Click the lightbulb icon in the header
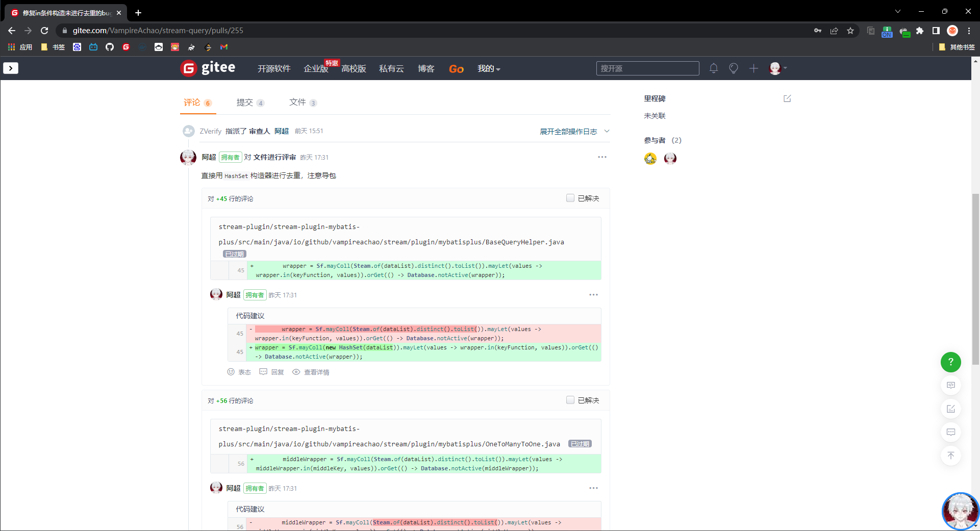The image size is (980, 531). [733, 68]
